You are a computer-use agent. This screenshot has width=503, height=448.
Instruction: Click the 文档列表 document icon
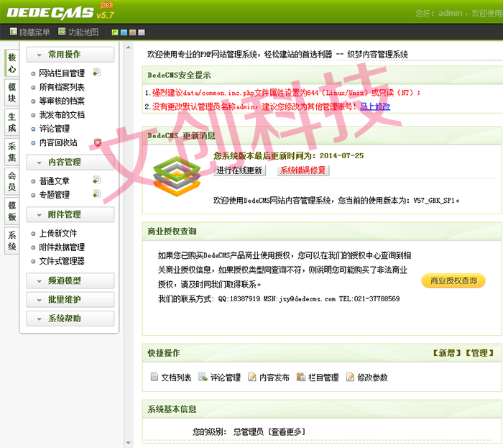(x=154, y=377)
